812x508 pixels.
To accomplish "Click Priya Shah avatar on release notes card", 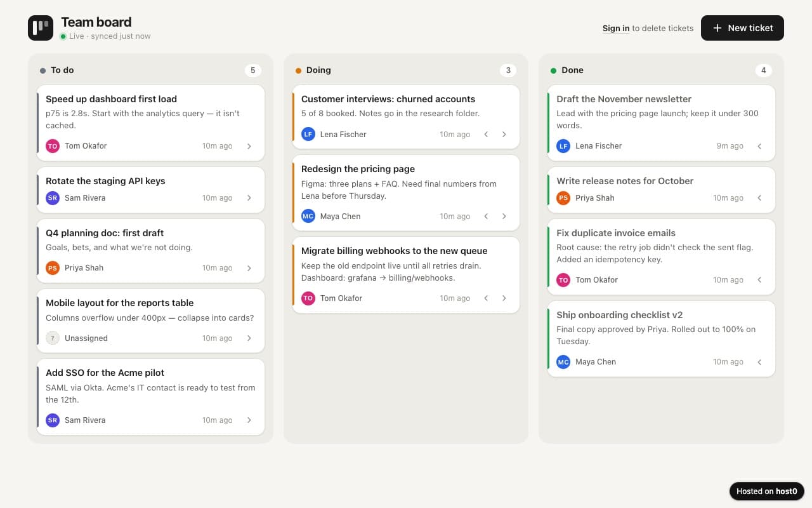I will coord(563,198).
